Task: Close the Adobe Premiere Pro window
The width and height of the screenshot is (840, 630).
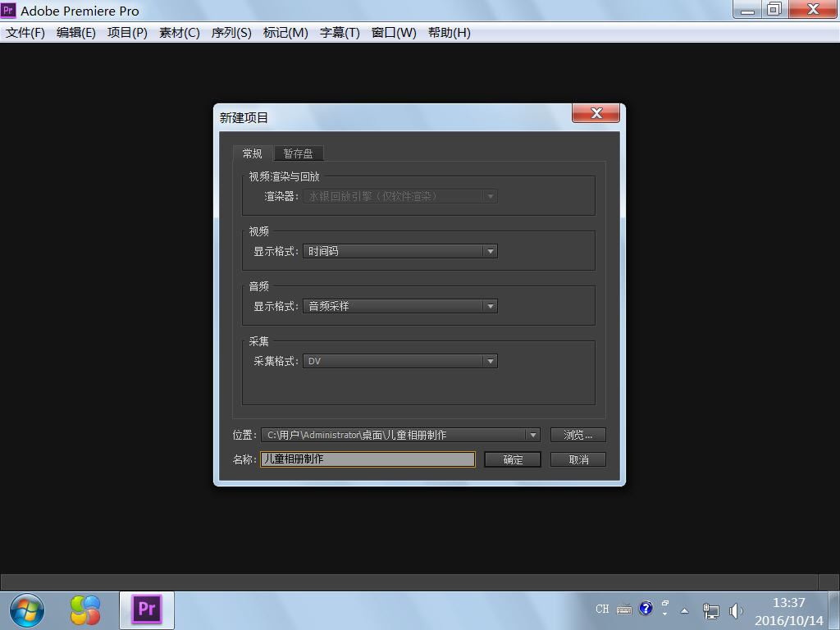Action: pyautogui.click(x=813, y=9)
